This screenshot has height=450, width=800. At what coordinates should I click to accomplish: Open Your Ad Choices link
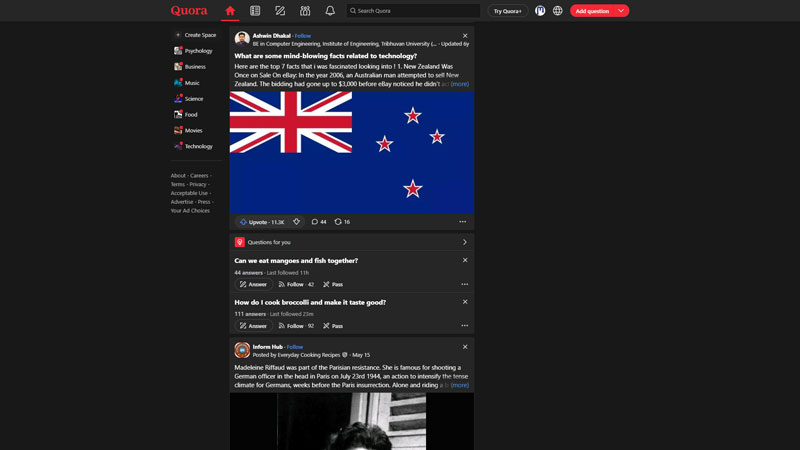[x=190, y=210]
